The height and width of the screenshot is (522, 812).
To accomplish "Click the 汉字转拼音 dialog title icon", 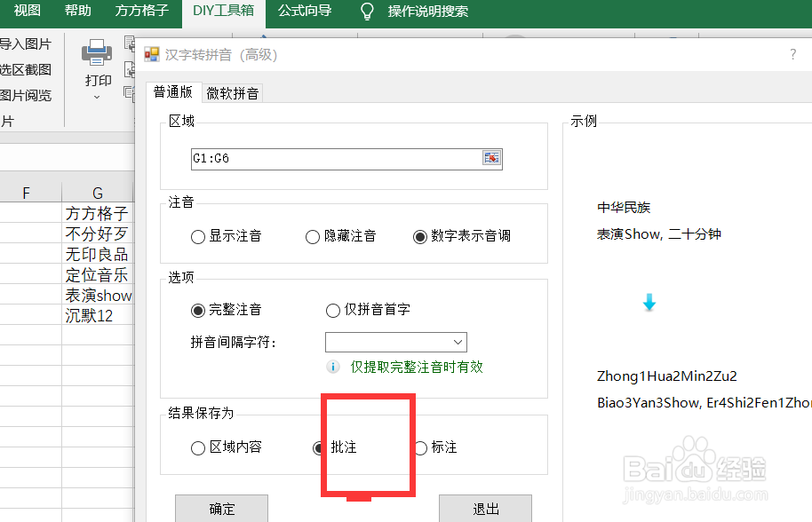I will [150, 54].
